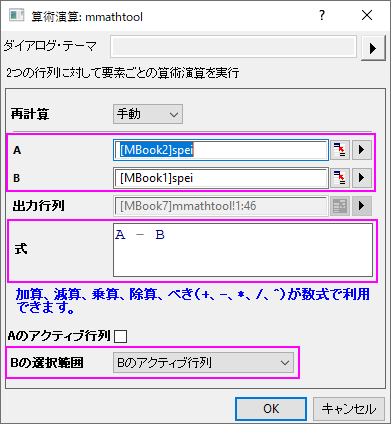Open the ダイアログ・テーマ arrow menu
This screenshot has height=424, width=391.
coord(373,48)
